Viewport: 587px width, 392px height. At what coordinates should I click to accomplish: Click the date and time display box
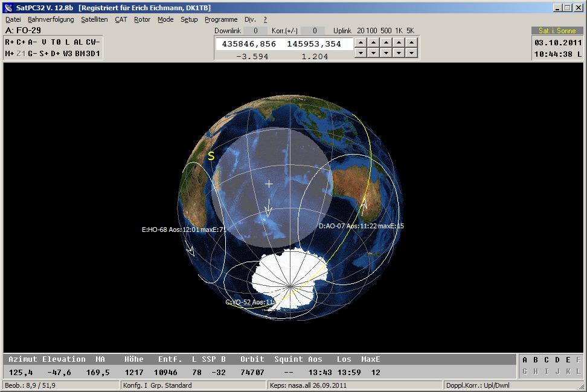click(557, 48)
